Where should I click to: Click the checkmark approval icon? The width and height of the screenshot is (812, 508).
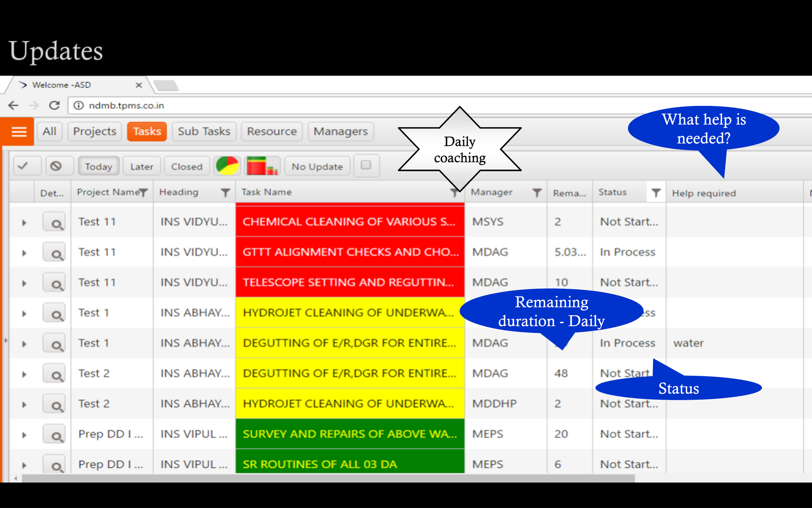[27, 166]
